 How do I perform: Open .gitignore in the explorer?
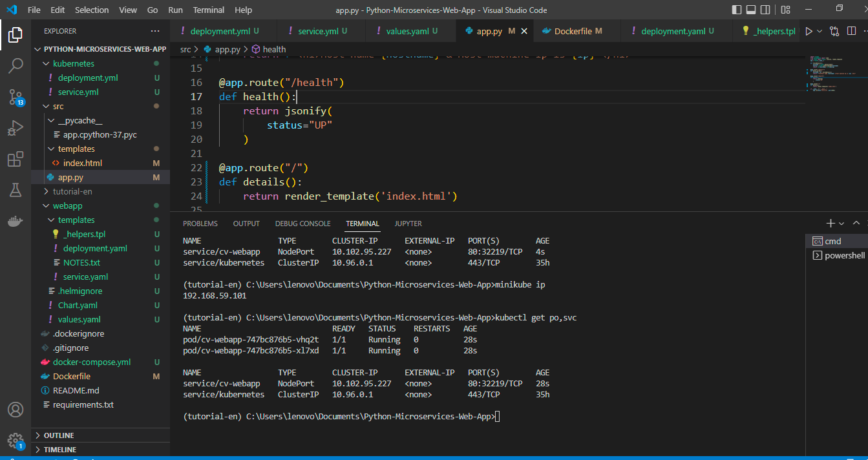[100, 348]
